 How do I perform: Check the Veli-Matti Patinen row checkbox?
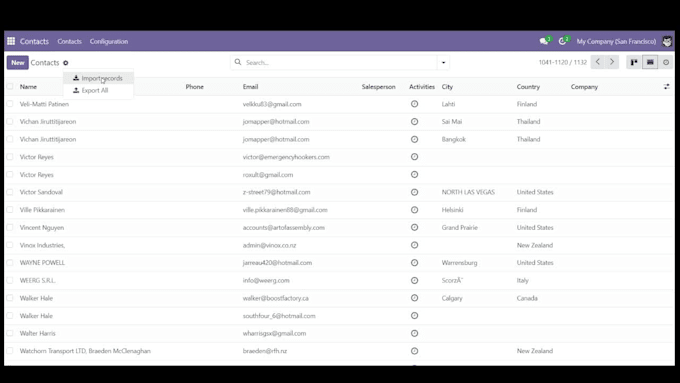pos(10,104)
